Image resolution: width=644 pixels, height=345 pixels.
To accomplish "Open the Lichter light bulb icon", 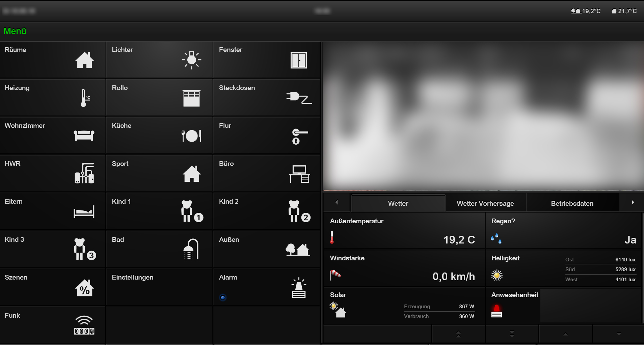I will pos(191,60).
